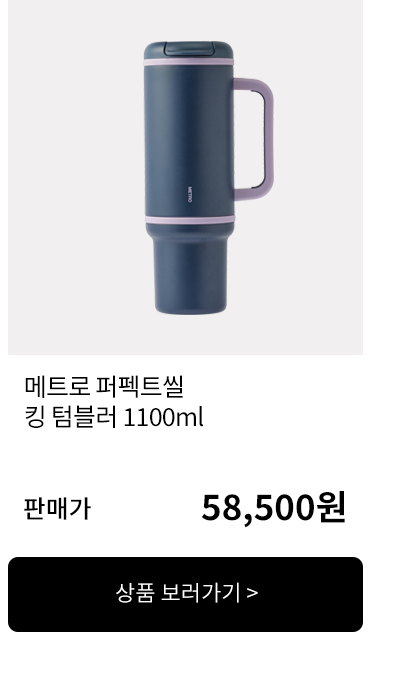Click the > arrow in the black button
Screen dimensions: 400x700
(x=252, y=593)
